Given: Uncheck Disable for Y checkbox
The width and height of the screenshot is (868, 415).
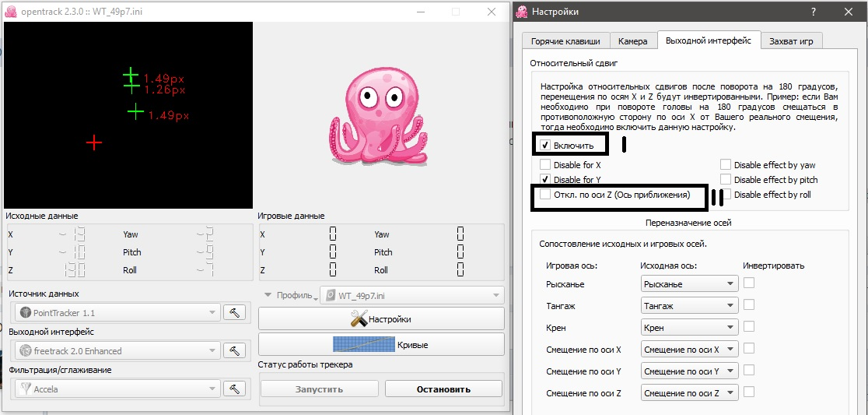Looking at the screenshot, I should click(545, 179).
